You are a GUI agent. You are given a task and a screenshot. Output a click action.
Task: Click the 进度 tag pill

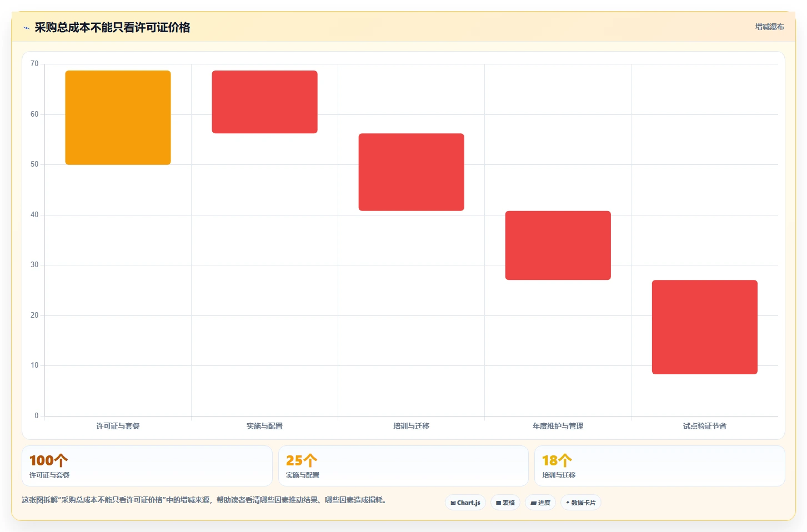coord(540,503)
